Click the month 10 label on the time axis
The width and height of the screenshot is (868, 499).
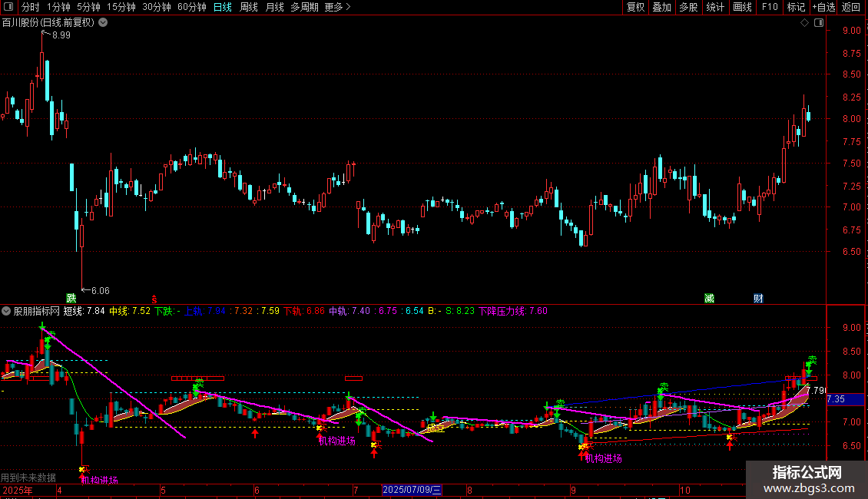[685, 490]
